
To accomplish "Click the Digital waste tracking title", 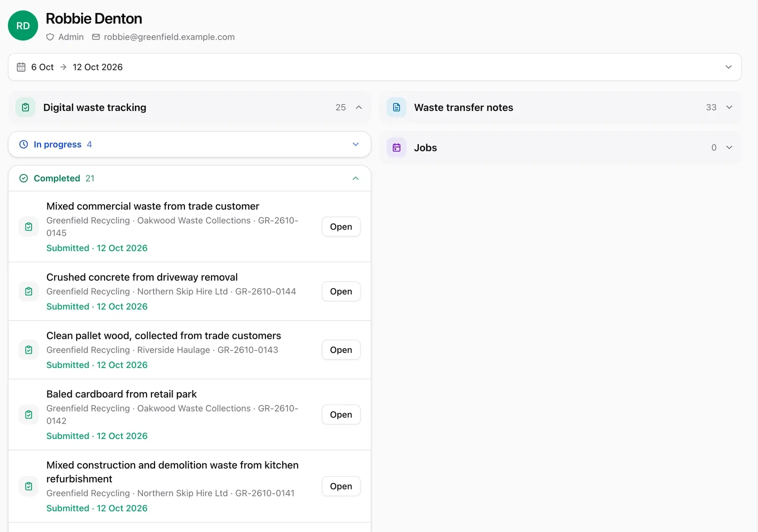I will pos(95,107).
